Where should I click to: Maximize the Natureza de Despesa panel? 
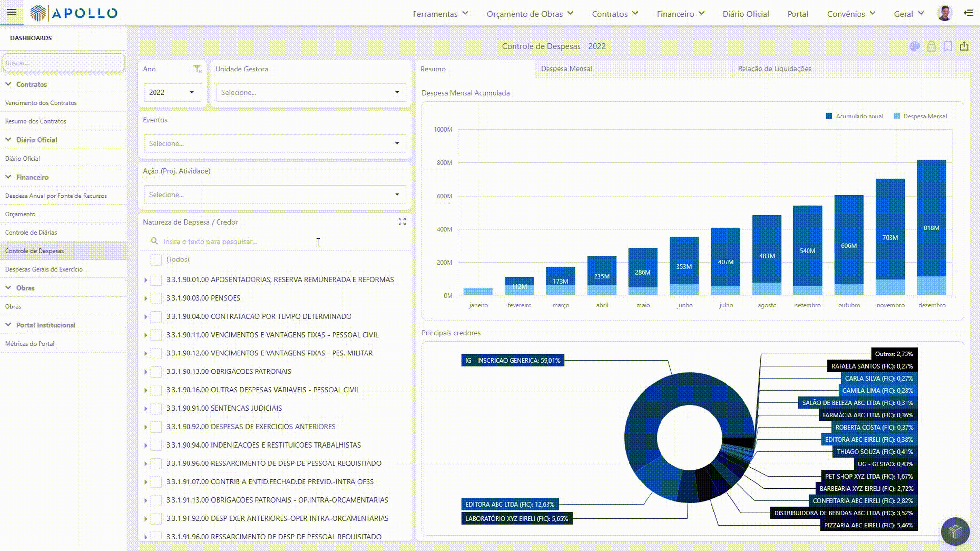[x=402, y=222]
